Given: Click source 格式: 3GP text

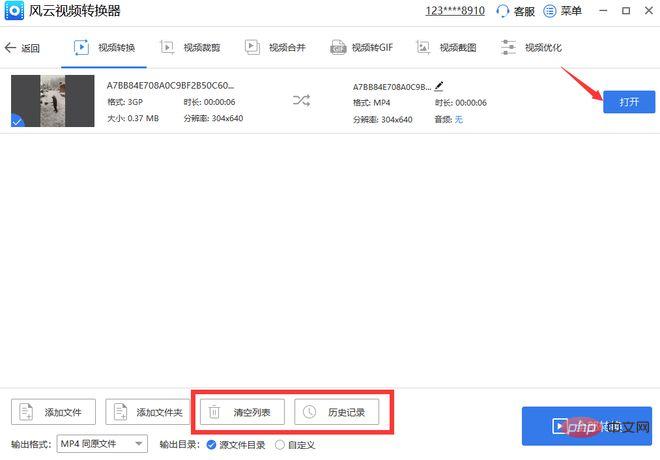Looking at the screenshot, I should tap(125, 102).
